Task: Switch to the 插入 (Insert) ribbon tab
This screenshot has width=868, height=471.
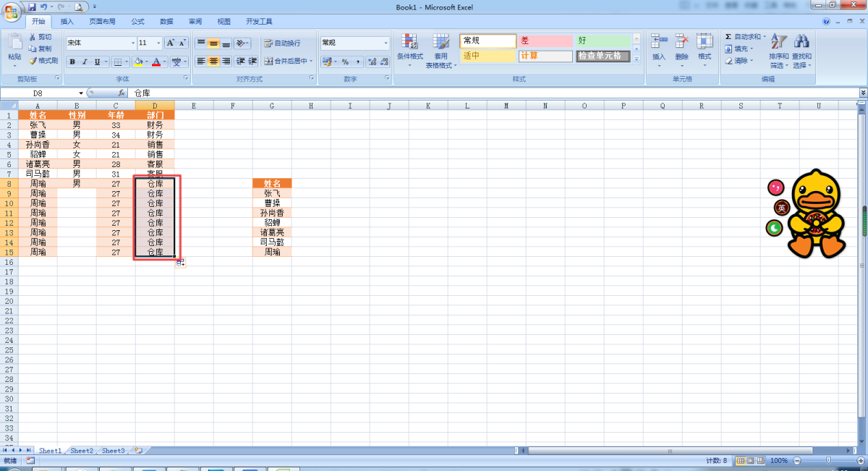Action: (x=67, y=22)
